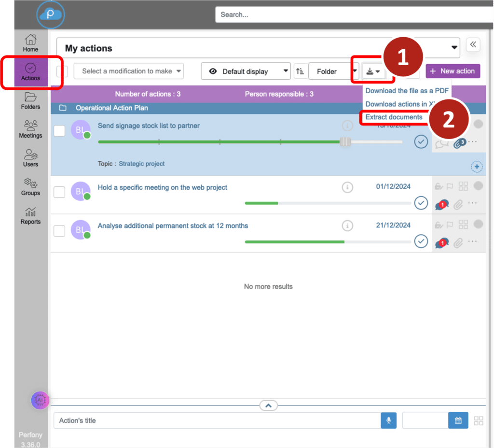Check 'Analyse additional permanent stock' checkbox
The width and height of the screenshot is (494, 448).
click(59, 231)
